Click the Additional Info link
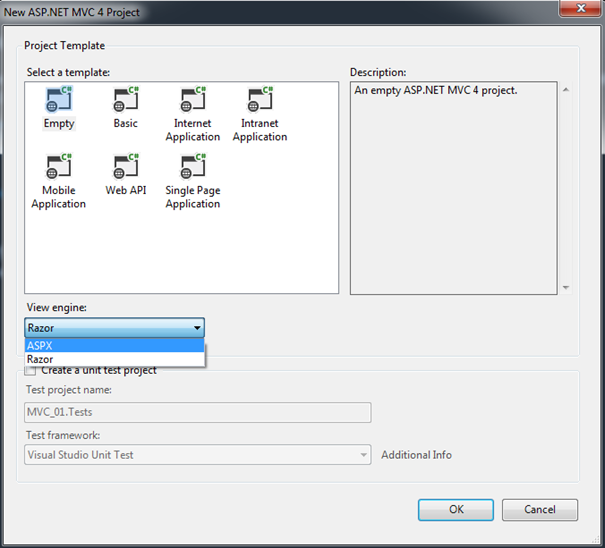The height and width of the screenshot is (548, 605). tap(416, 455)
